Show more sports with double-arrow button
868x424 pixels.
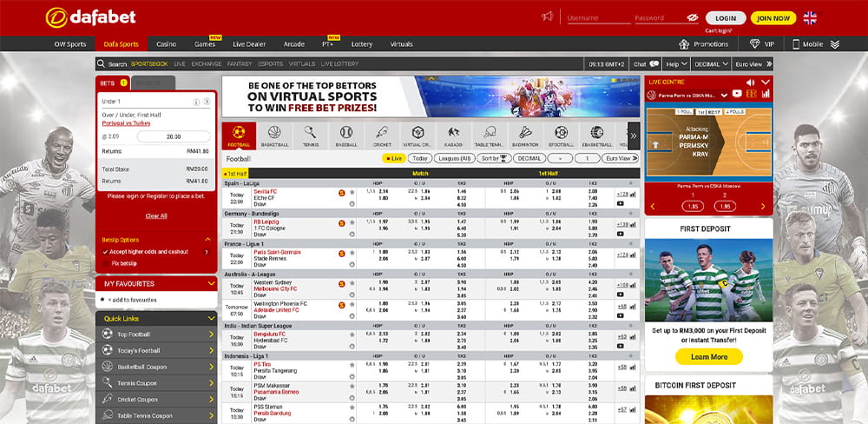(634, 136)
